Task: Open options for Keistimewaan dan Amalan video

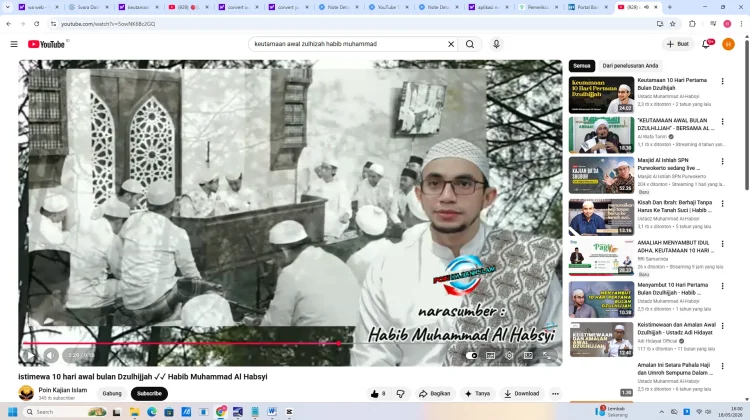Action: 722,326
